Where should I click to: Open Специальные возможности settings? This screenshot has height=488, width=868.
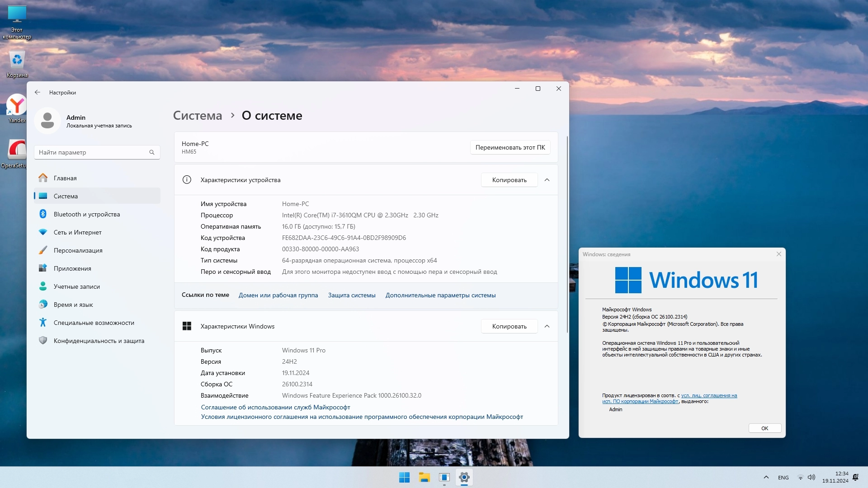(94, 323)
